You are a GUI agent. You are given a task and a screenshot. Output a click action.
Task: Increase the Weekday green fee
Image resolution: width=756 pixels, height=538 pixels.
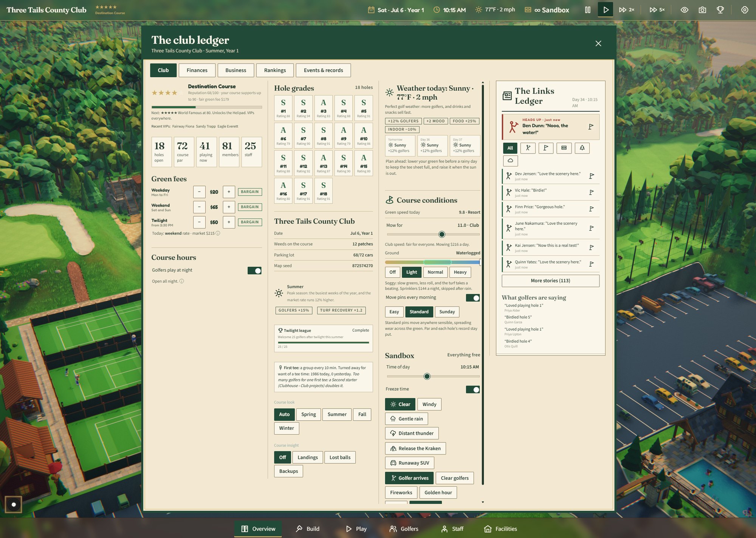click(x=229, y=192)
